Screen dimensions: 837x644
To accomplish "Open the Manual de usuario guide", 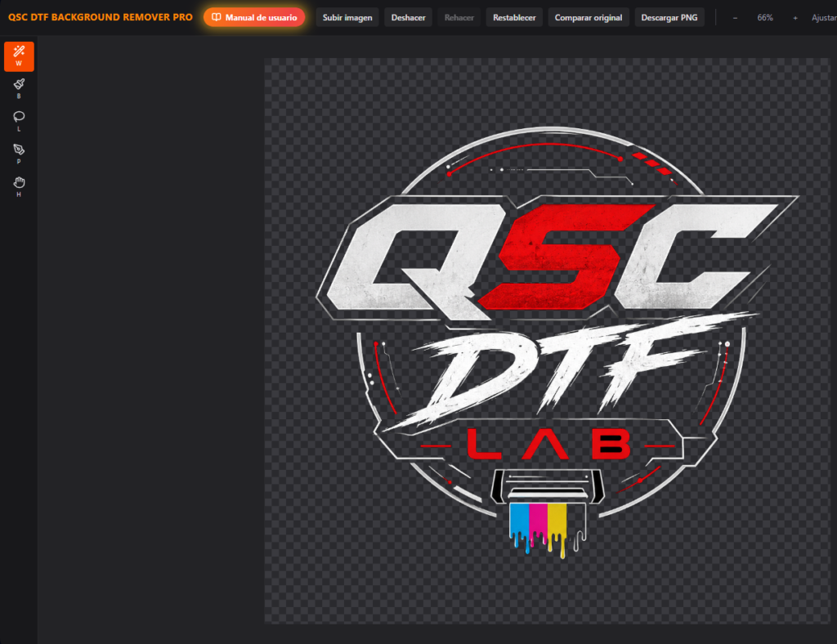I will [254, 18].
